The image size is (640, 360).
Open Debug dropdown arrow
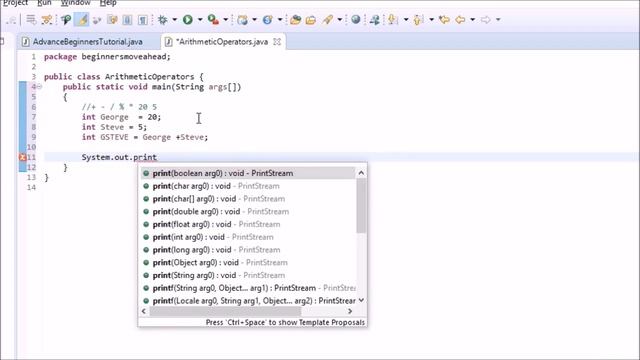point(174,20)
